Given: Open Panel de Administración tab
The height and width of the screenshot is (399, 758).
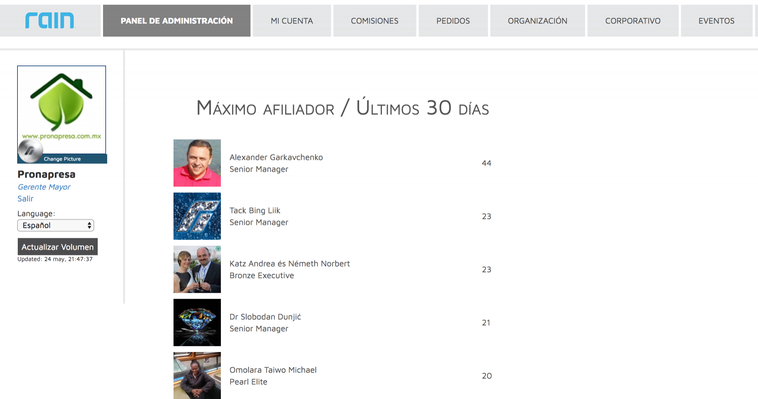Looking at the screenshot, I should 176,21.
